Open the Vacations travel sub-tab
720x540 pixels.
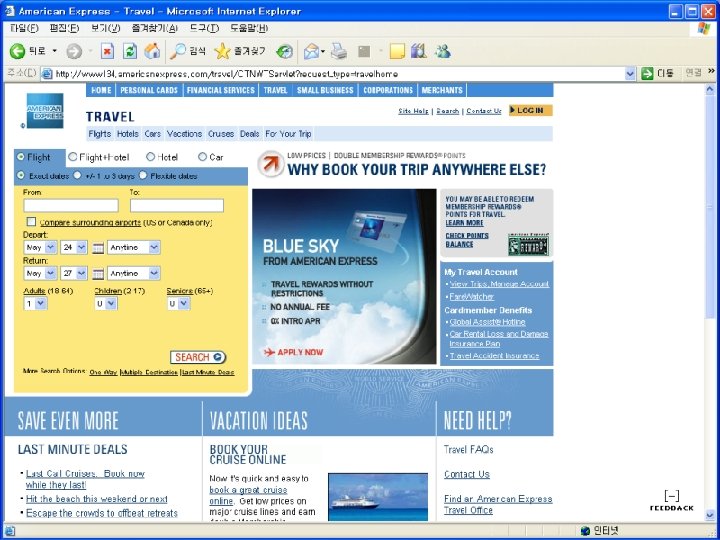click(x=184, y=134)
